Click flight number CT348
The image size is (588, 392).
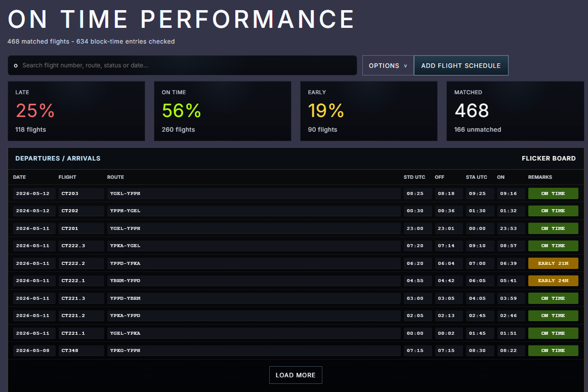(x=70, y=350)
